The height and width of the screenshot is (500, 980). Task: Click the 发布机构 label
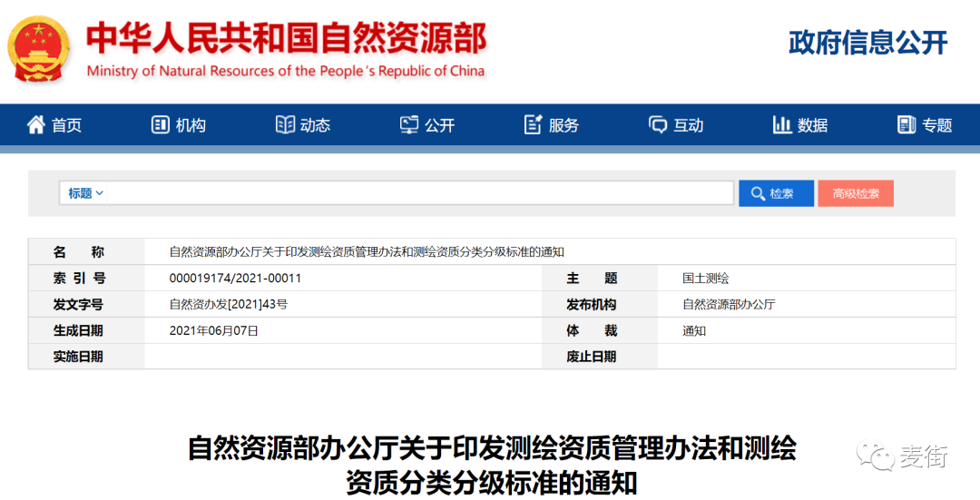(592, 304)
